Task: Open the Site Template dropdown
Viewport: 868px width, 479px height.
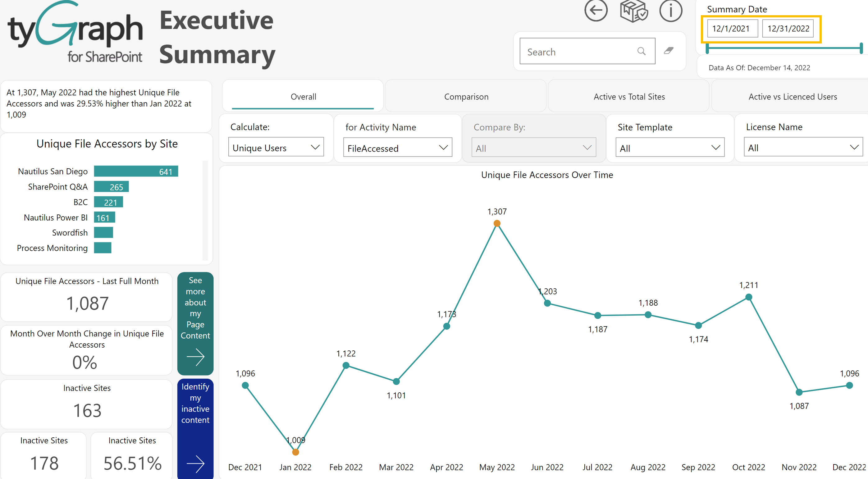Action: pos(669,148)
